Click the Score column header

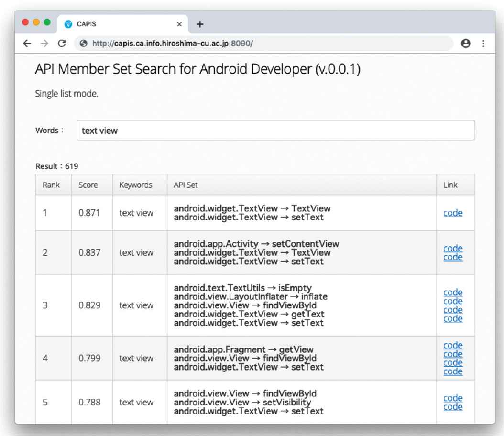88,185
